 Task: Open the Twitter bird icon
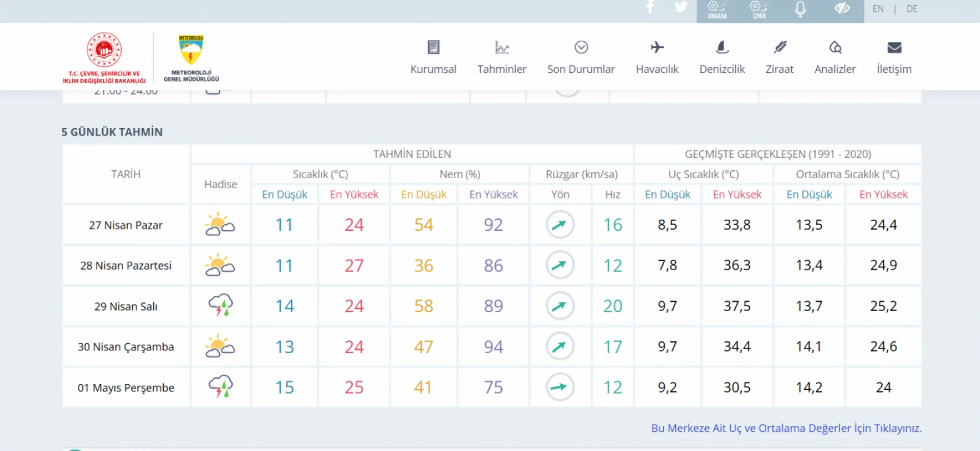pyautogui.click(x=681, y=8)
